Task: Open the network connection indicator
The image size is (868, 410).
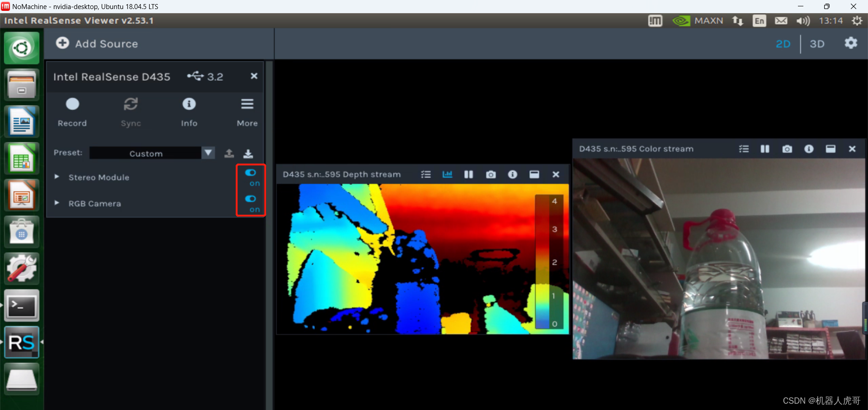Action: (737, 20)
